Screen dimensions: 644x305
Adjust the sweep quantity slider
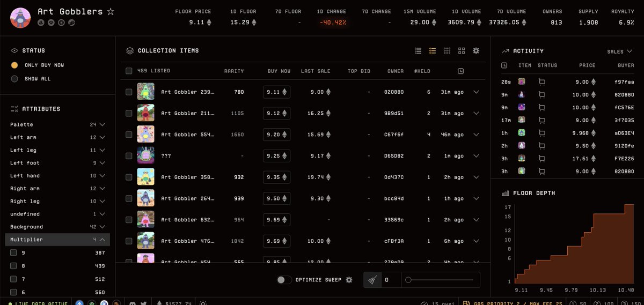pos(440,280)
